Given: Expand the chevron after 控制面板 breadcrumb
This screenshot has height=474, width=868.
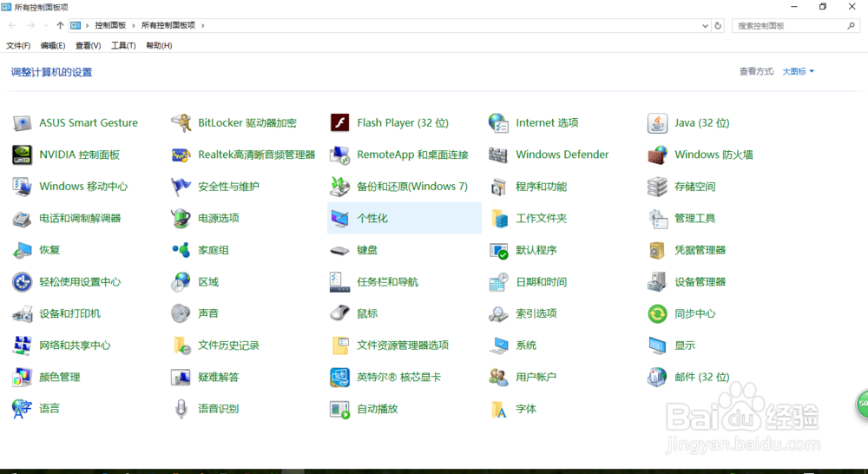Looking at the screenshot, I should 134,25.
